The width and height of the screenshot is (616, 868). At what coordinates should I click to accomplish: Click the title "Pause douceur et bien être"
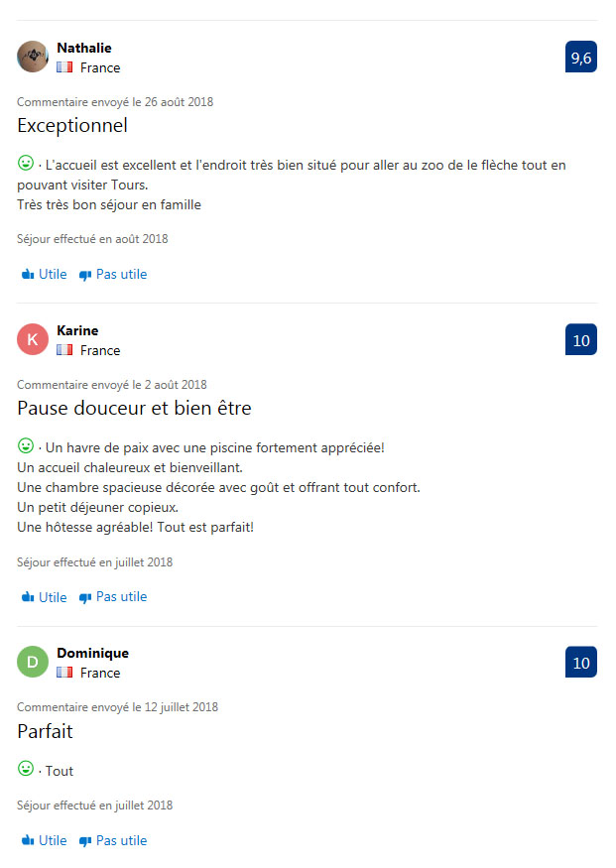pos(134,409)
